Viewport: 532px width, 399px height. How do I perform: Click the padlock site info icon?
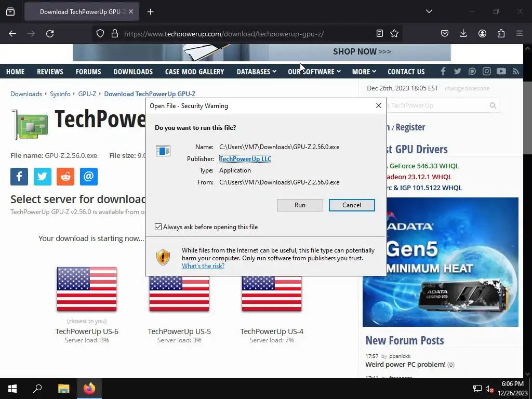[115, 34]
